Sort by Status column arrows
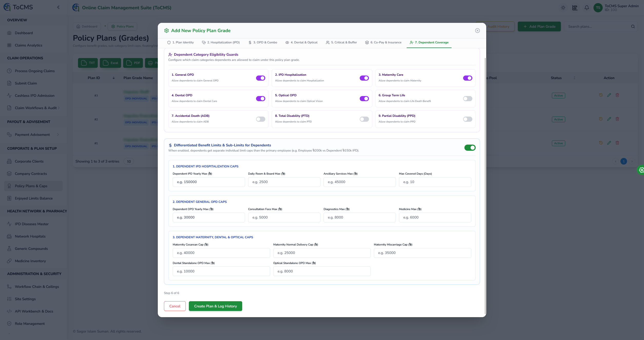Viewport: 644px width, 340px height. coord(574,78)
